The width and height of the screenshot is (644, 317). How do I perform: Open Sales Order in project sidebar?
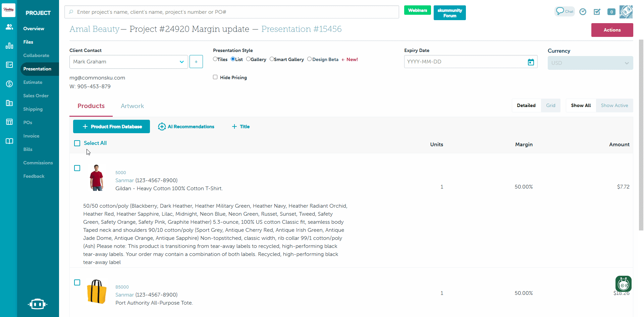click(x=36, y=96)
